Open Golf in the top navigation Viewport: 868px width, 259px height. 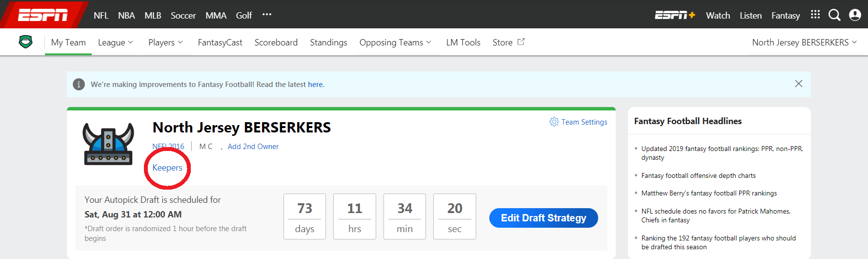coord(244,16)
